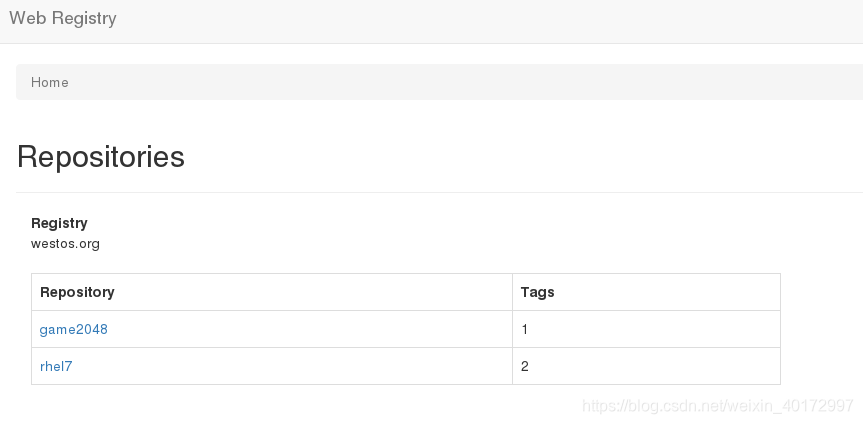Click blank space in rhel7's repository cell
The height and width of the screenshot is (424, 863).
click(292, 366)
